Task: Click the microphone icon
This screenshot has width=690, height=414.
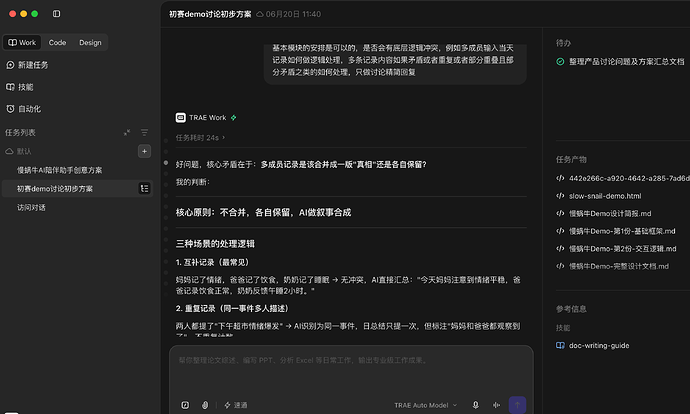Action: [x=475, y=405]
